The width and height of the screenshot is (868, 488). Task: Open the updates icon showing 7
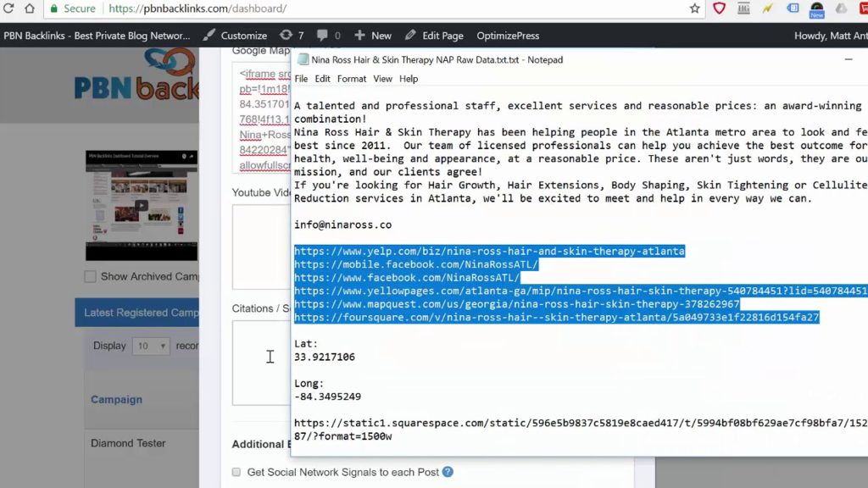pos(286,36)
